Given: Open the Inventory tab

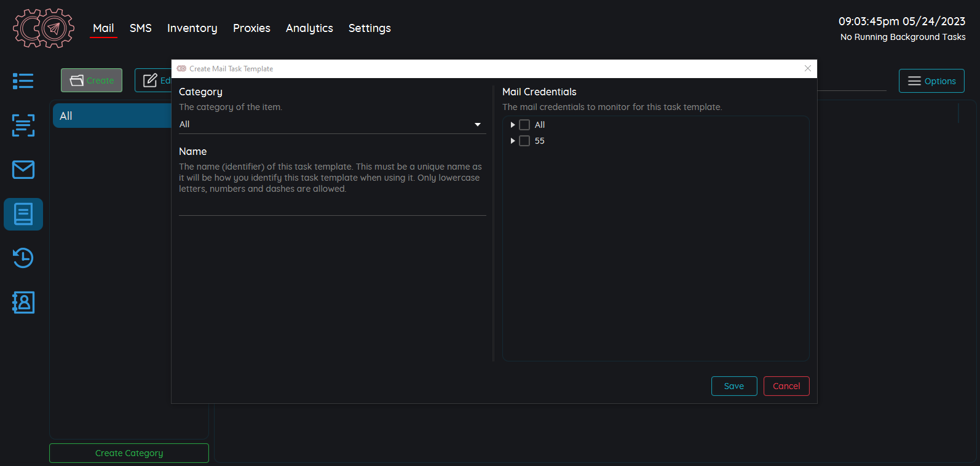Looking at the screenshot, I should [x=192, y=28].
